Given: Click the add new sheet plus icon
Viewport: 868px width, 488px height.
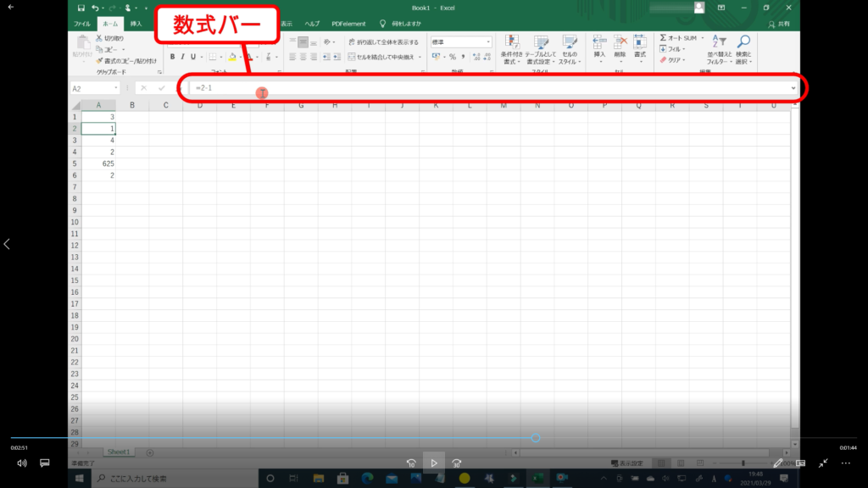Looking at the screenshot, I should click(x=150, y=452).
